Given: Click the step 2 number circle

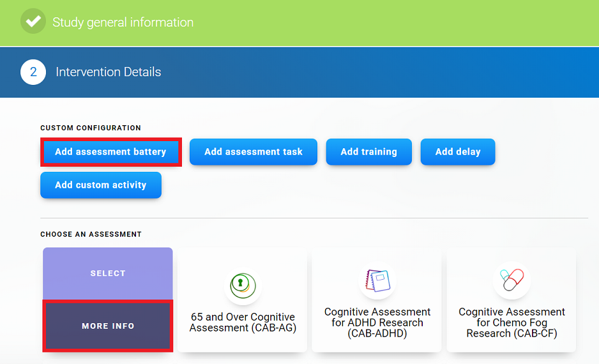Looking at the screenshot, I should (x=33, y=72).
